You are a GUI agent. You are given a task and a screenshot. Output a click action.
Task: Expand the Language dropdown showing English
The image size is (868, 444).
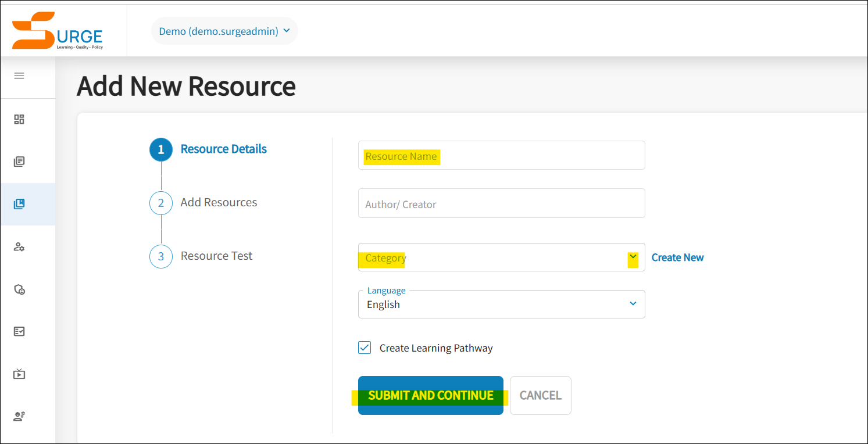point(633,303)
